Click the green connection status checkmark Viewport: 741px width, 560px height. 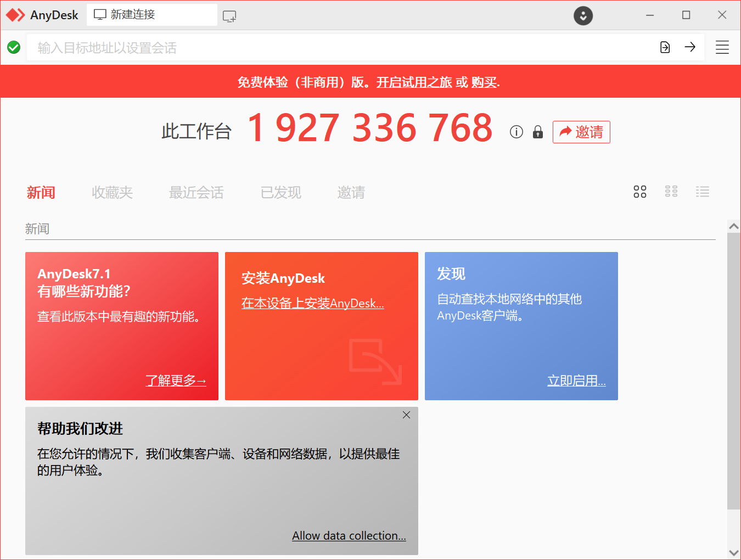coord(14,47)
